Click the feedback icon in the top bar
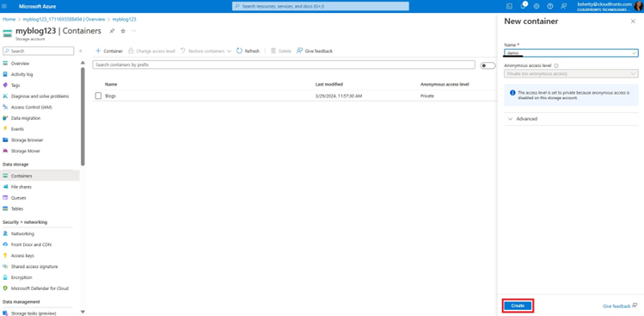The image size is (644, 316). 563,6
